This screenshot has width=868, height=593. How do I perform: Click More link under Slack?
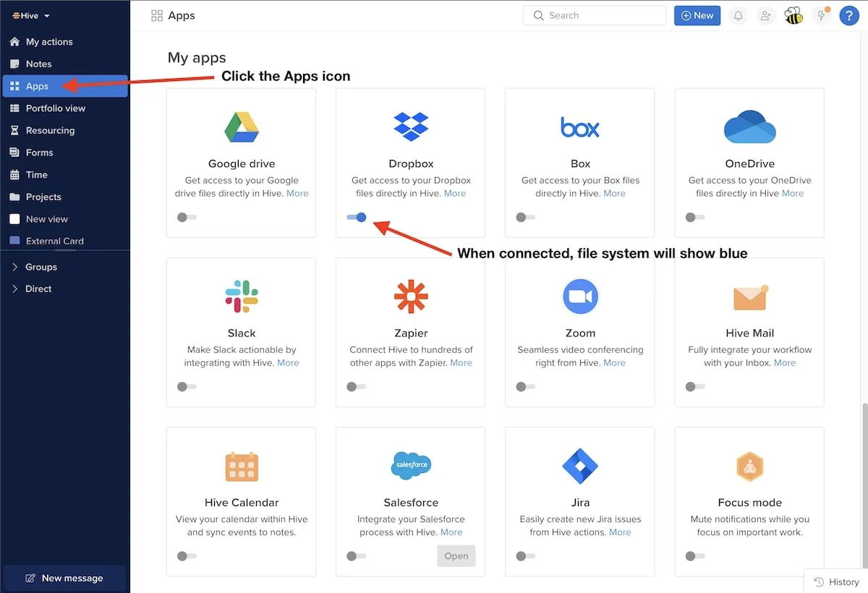(288, 363)
